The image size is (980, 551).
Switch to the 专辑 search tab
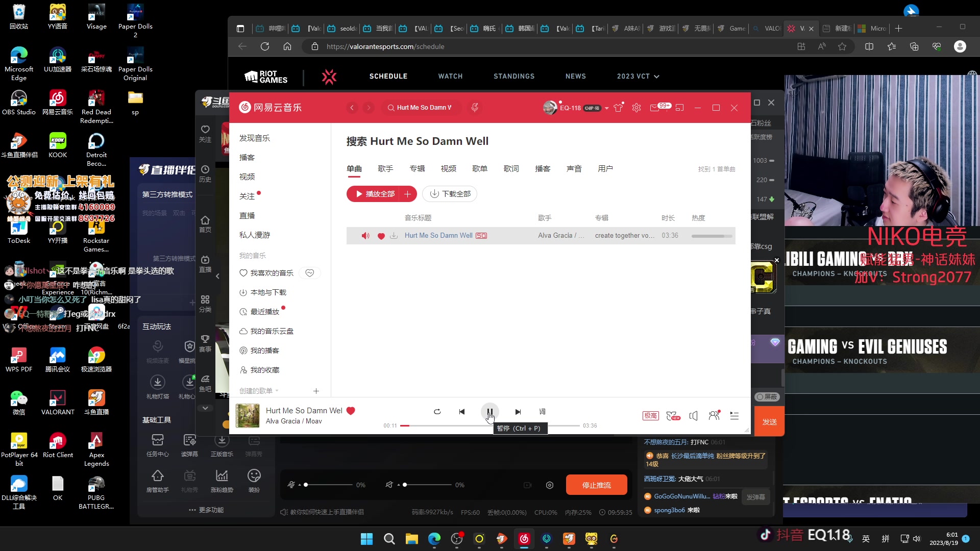click(417, 168)
